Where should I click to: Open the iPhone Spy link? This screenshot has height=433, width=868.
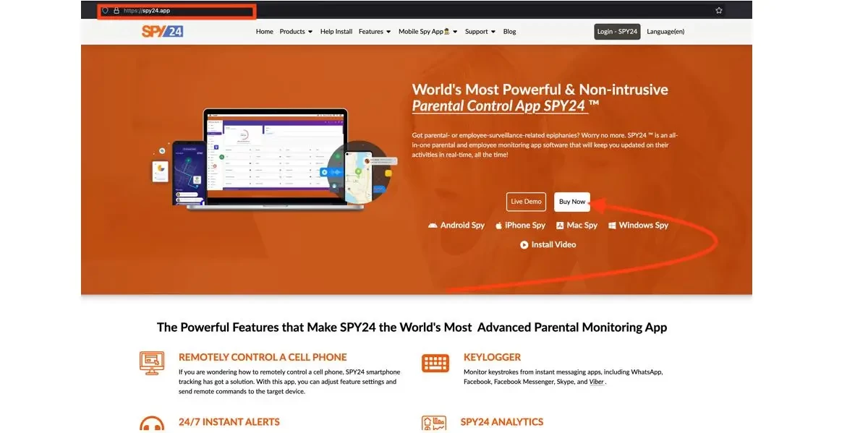point(520,226)
